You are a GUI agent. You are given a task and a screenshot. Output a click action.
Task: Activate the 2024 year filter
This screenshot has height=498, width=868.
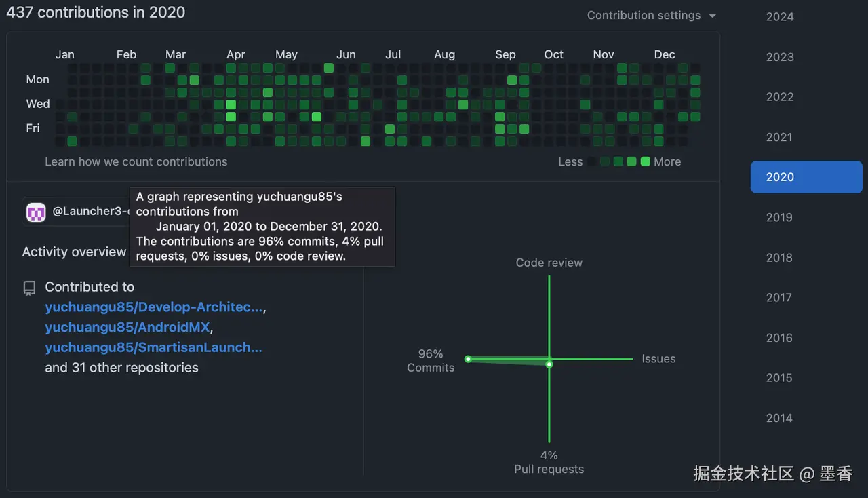tap(778, 16)
